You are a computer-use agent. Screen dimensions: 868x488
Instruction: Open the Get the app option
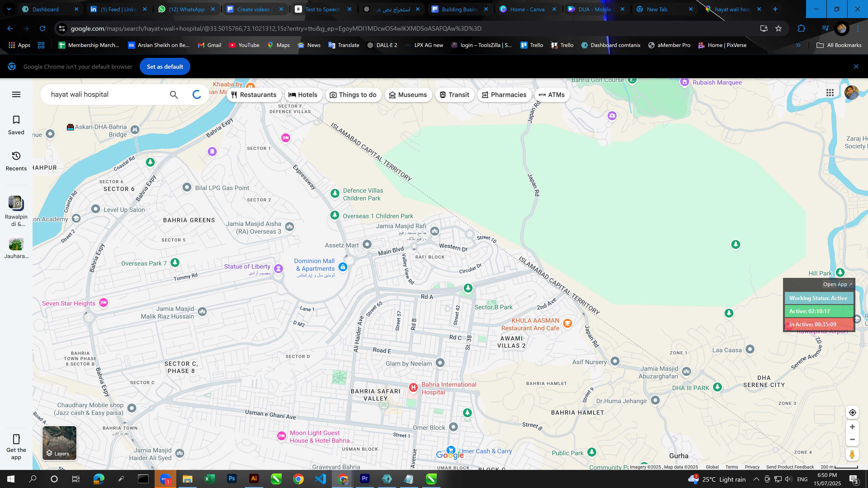[x=16, y=447]
